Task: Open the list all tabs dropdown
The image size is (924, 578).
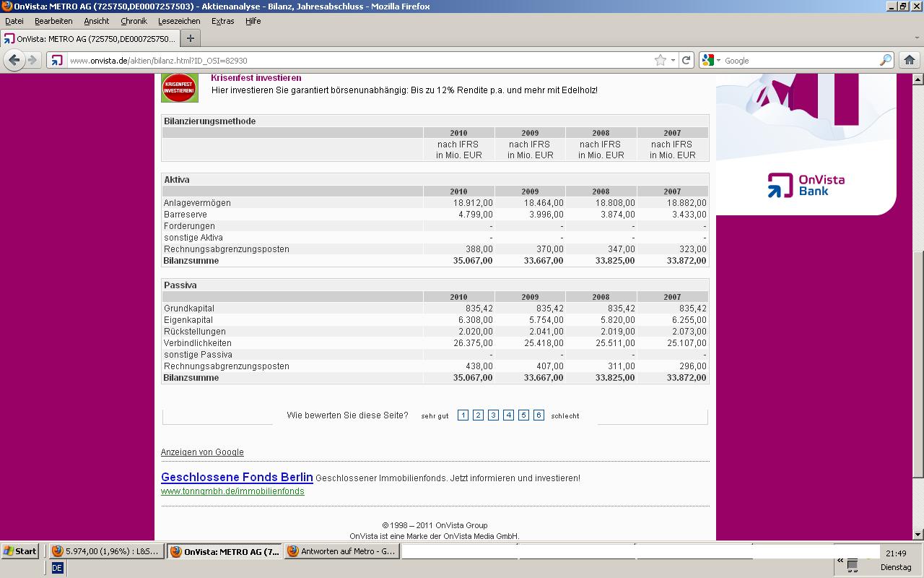Action: pos(917,38)
